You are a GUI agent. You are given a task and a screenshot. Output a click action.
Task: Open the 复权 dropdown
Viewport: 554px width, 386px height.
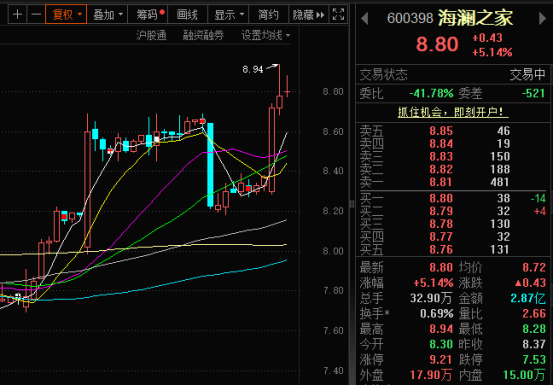click(66, 14)
